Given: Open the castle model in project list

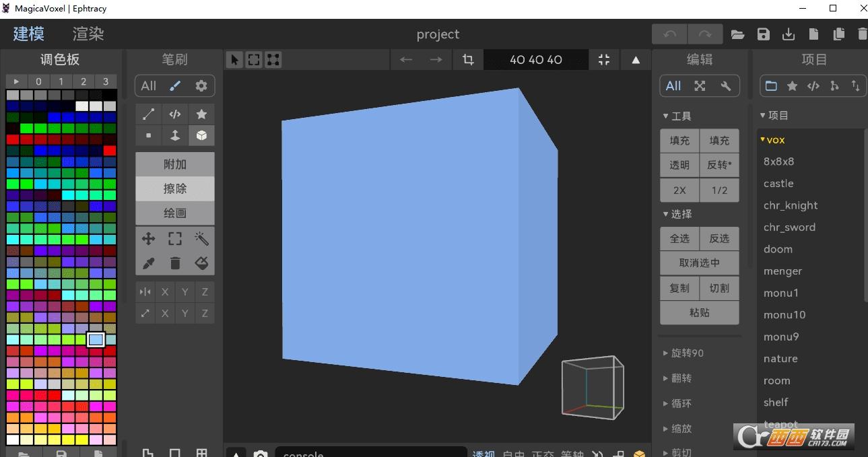Looking at the screenshot, I should pos(778,183).
